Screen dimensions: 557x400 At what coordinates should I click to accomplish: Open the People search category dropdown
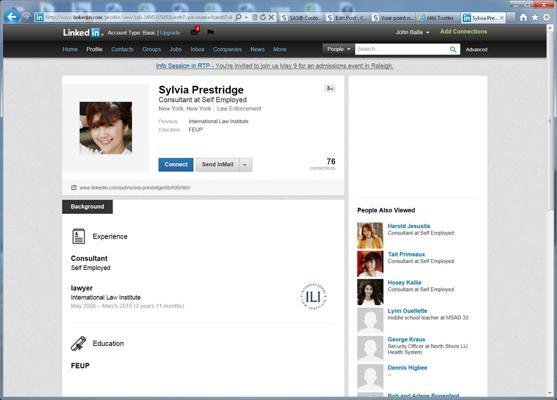339,49
